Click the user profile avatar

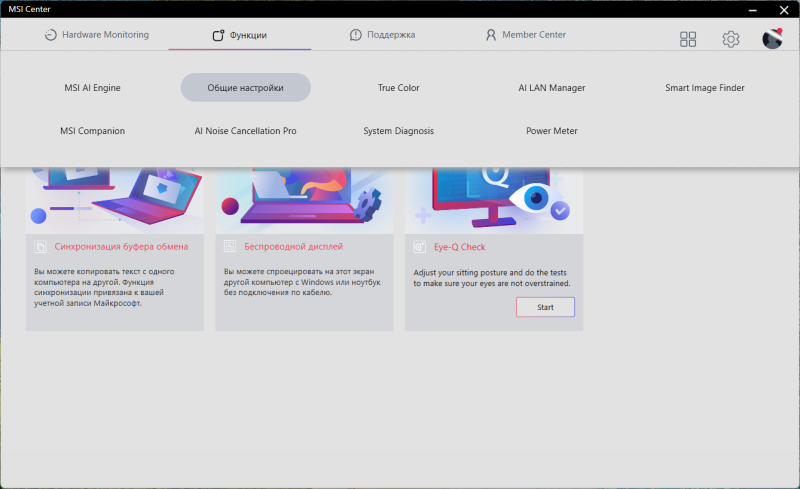tap(772, 39)
